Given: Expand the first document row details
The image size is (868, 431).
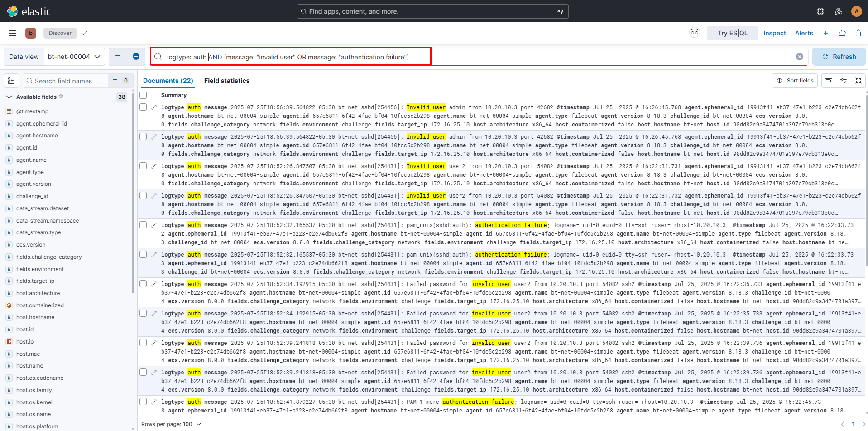Looking at the screenshot, I should (x=154, y=107).
